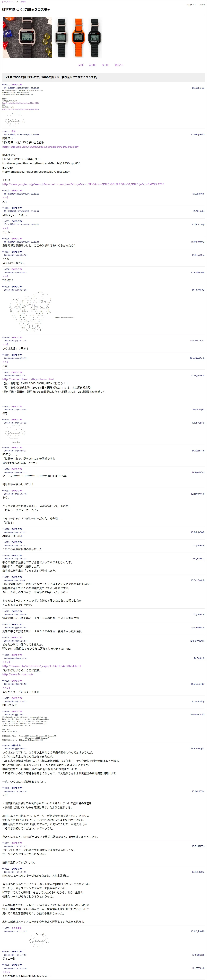Follow >>1 anchor in post 0011
The height and width of the screenshot is (980, 210).
[5, 362]
